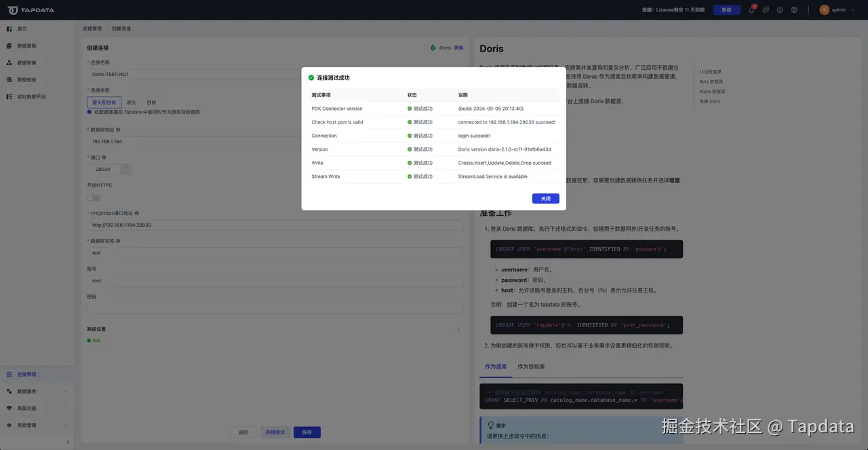Screen dimensions: 868x450
Task: Open the language globe icon
Action: coord(794,10)
